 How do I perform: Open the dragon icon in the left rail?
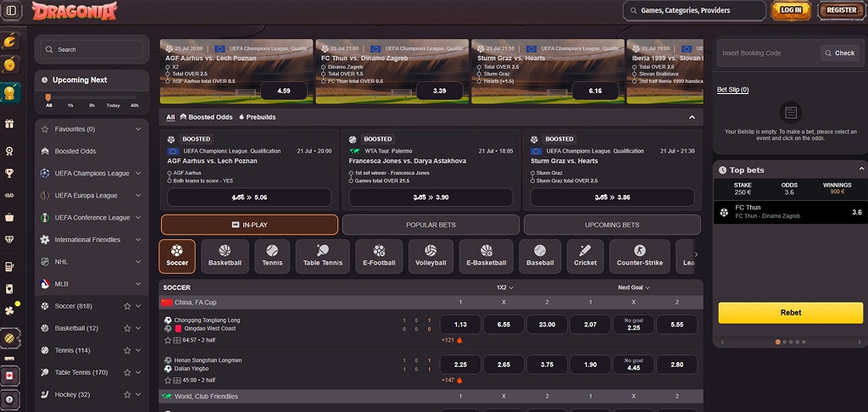click(x=9, y=41)
